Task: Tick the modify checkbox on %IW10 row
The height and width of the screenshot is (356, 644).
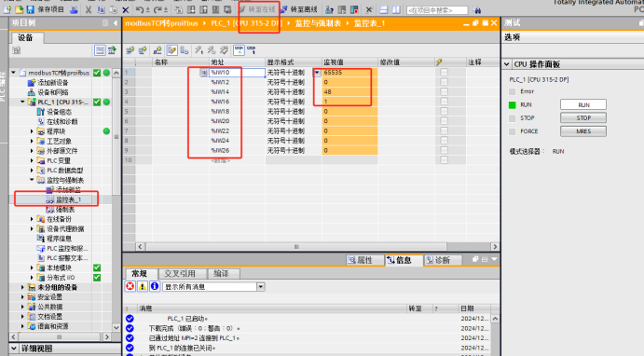Action: (x=444, y=73)
